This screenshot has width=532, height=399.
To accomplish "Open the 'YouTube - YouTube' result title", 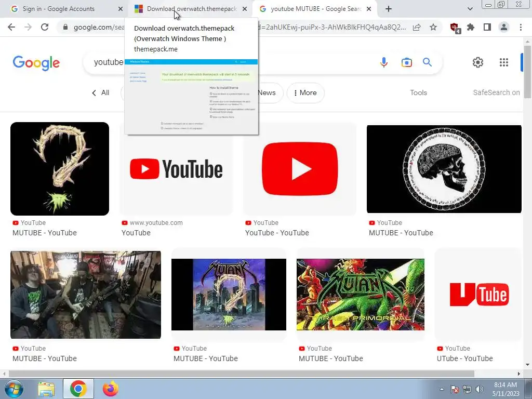I will click(277, 233).
